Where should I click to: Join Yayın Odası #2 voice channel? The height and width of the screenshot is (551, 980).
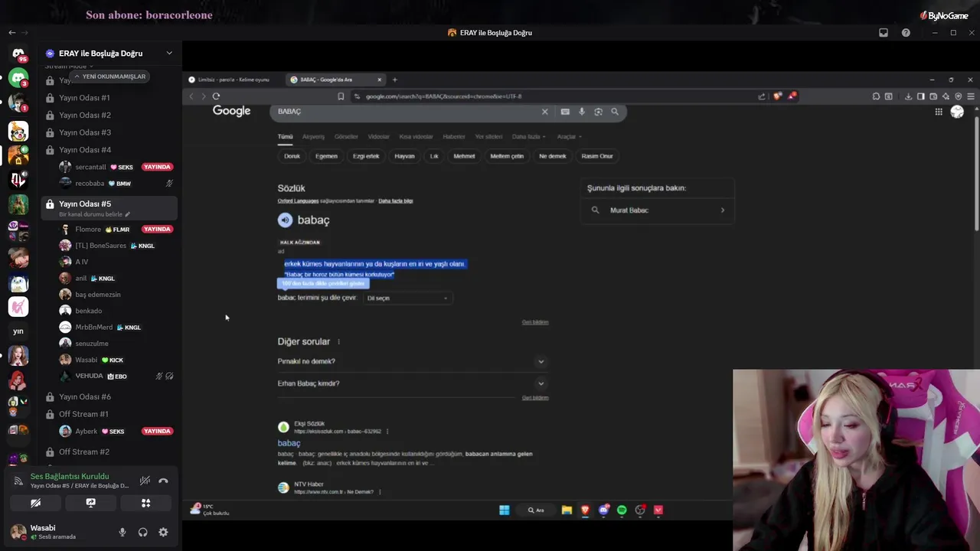[85, 115]
